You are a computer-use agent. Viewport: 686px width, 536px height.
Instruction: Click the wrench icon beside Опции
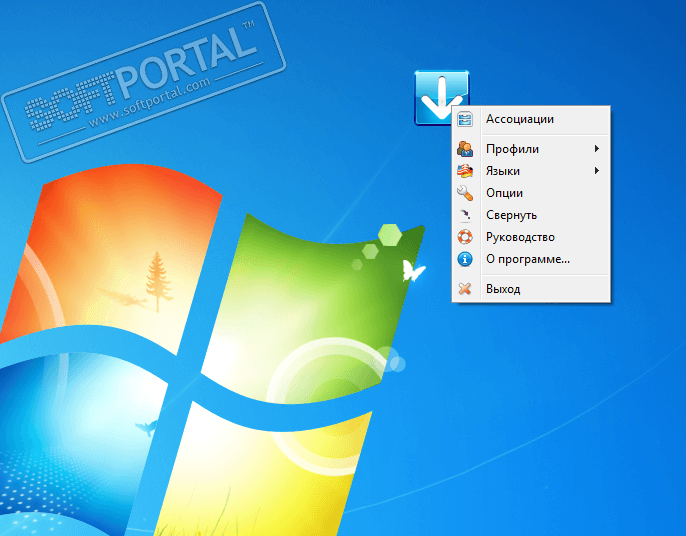(x=465, y=193)
